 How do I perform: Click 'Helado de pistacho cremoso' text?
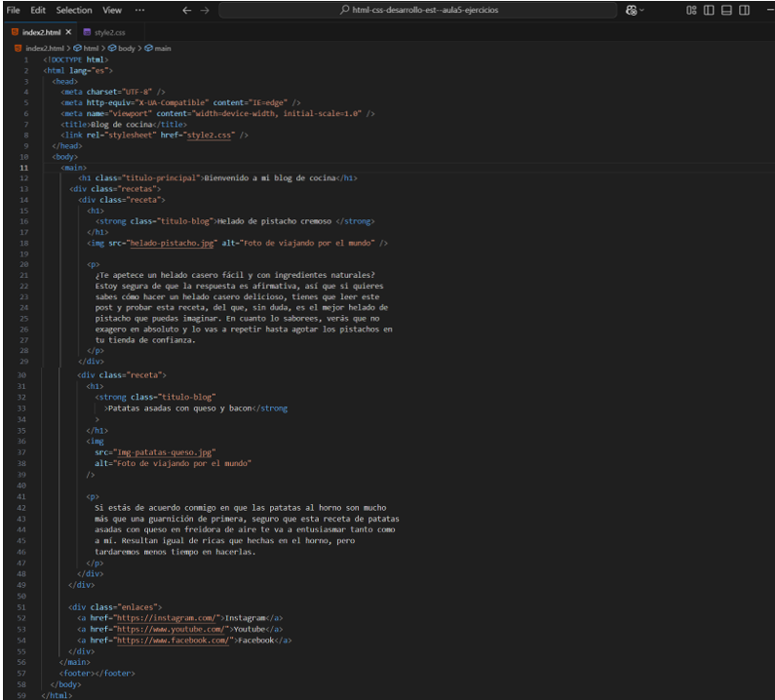click(x=274, y=221)
